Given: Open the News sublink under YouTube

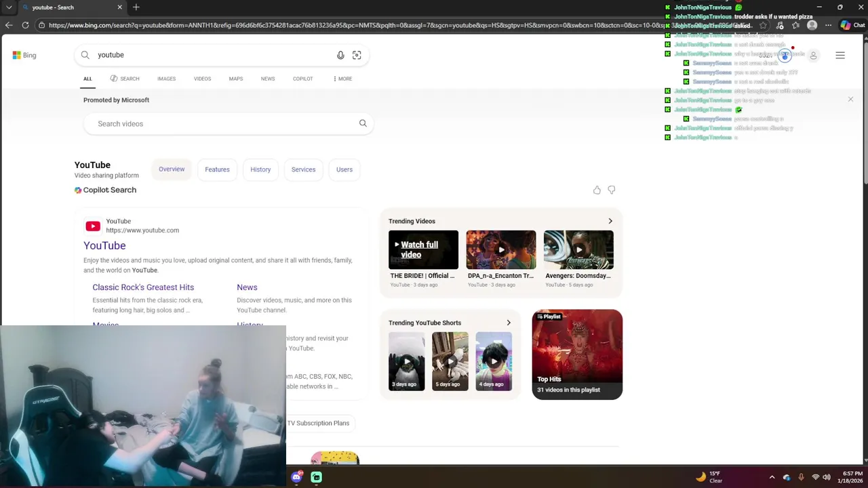Looking at the screenshot, I should click(x=247, y=287).
